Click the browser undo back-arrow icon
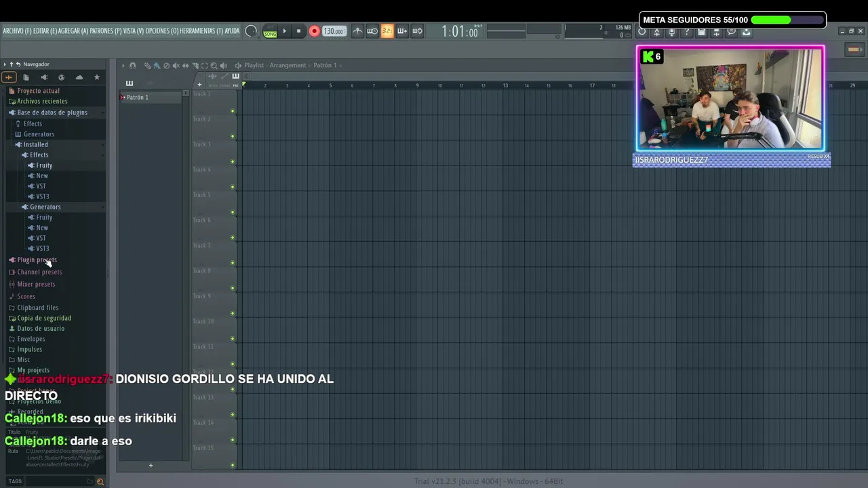 (x=18, y=64)
